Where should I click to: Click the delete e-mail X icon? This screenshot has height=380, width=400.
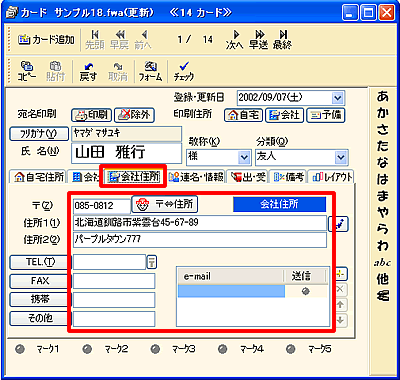(340, 289)
